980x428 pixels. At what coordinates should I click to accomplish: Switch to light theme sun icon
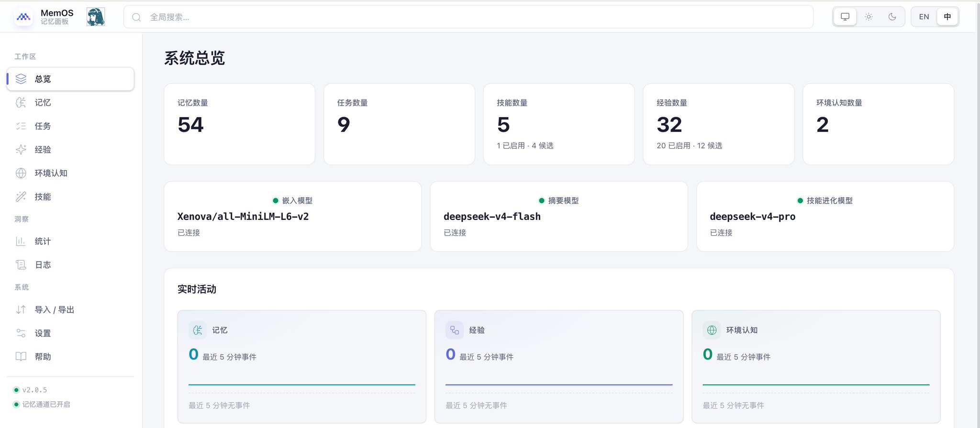869,17
